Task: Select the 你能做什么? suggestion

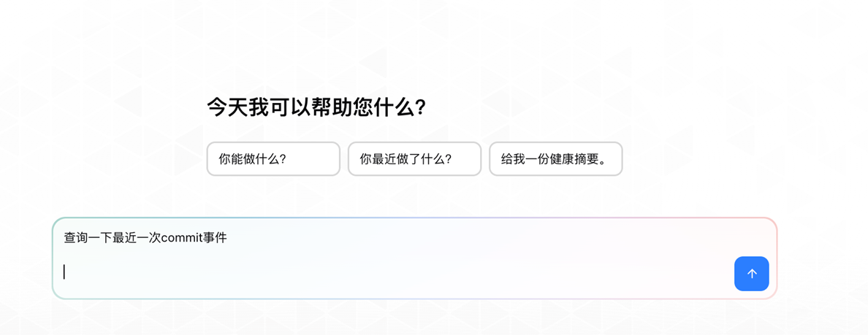Action: pos(273,158)
